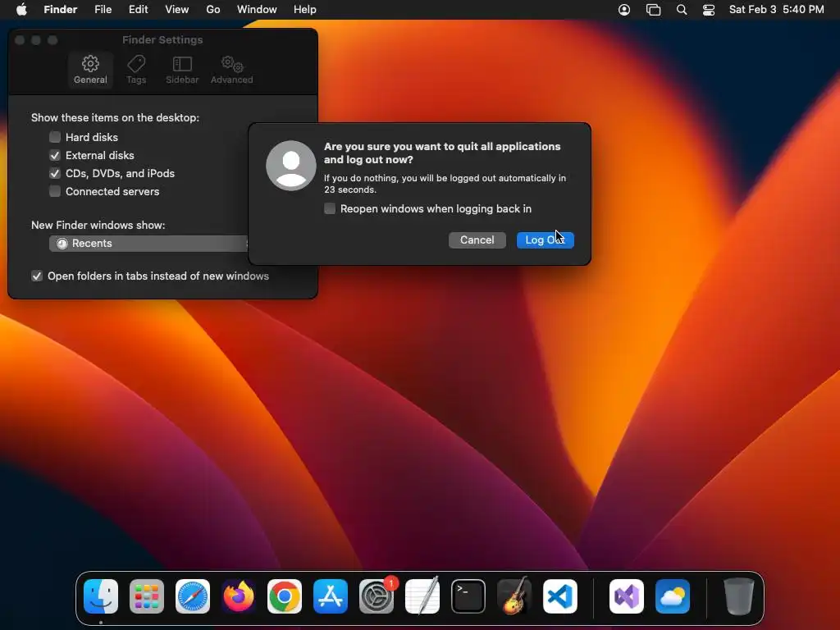Launch TextEdit from the Dock
Image resolution: width=840 pixels, height=630 pixels.
point(422,596)
